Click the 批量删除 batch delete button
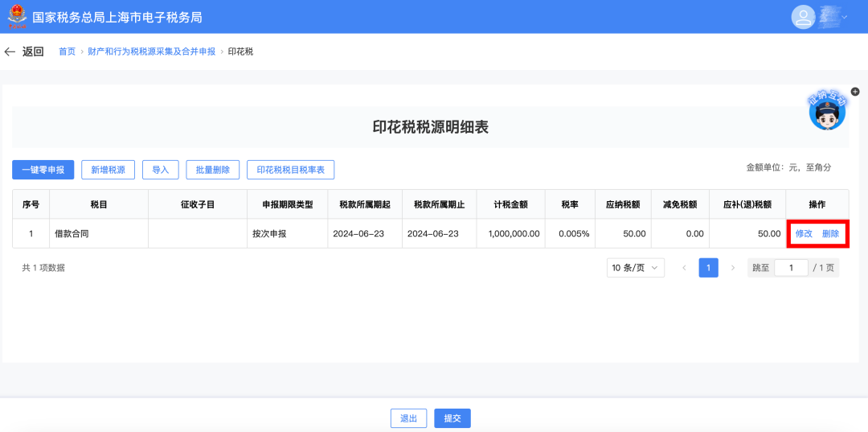 tap(212, 170)
